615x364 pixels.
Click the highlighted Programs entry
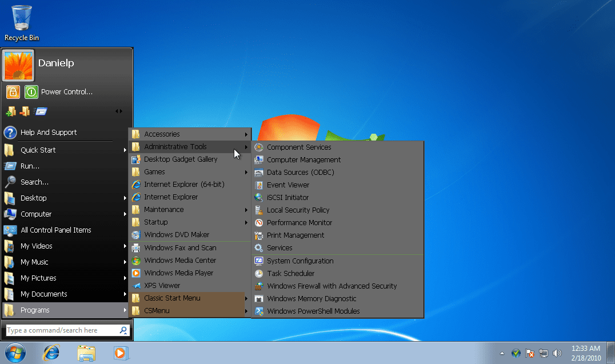[x=65, y=310]
